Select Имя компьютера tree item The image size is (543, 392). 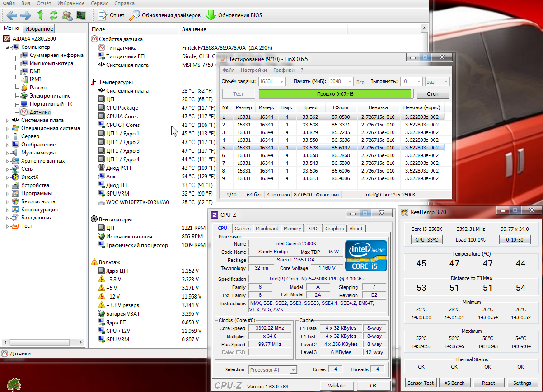[x=47, y=63]
